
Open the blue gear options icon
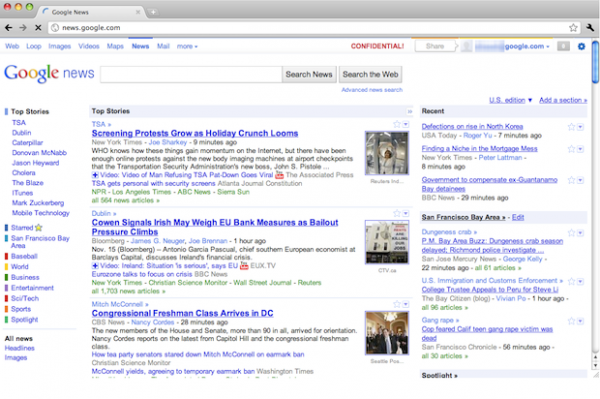[581, 46]
